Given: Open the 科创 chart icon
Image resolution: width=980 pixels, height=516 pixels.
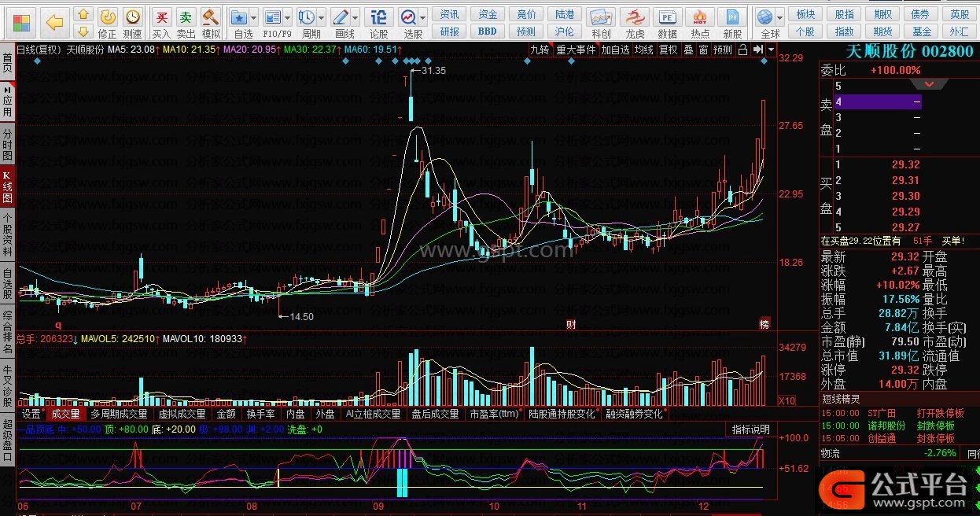Looking at the screenshot, I should 601,17.
